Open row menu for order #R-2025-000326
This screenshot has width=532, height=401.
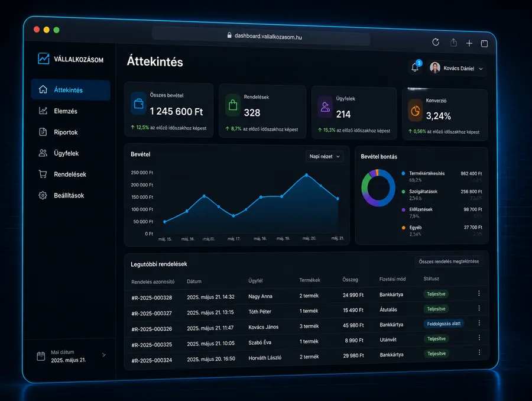479,322
